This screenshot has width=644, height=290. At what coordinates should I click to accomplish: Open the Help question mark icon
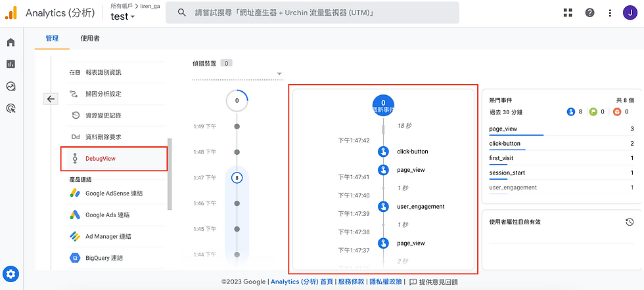[590, 12]
